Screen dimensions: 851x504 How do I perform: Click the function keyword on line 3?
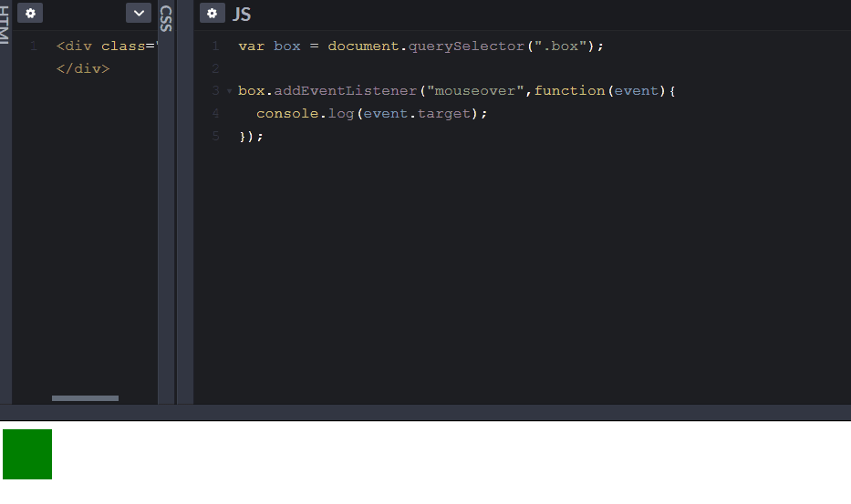tap(570, 90)
